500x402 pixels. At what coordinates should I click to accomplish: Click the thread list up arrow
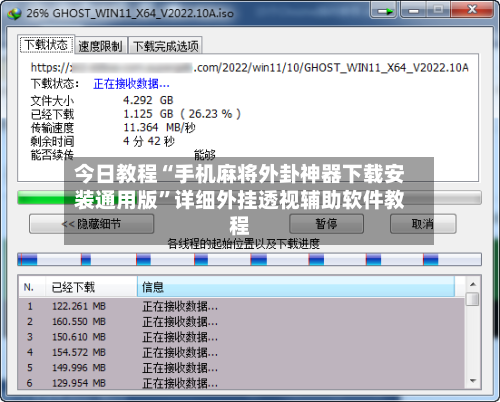(473, 284)
